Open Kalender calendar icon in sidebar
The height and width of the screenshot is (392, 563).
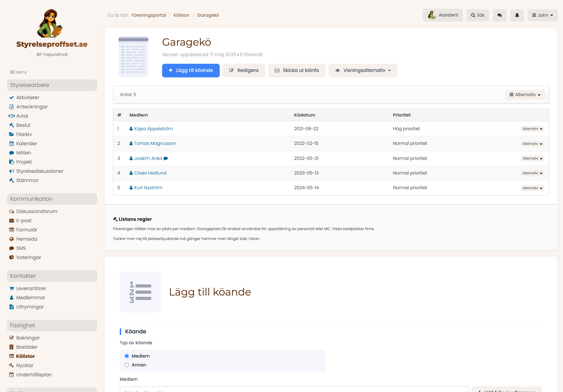12,144
